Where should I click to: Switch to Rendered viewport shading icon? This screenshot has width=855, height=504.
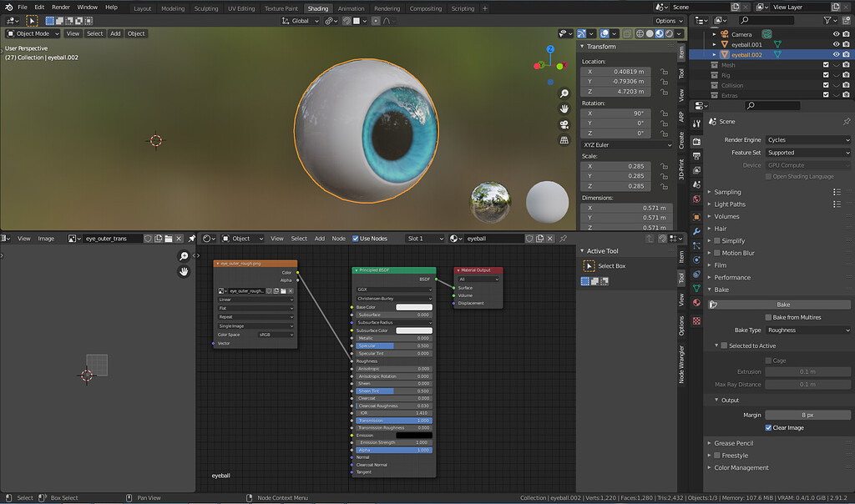click(669, 33)
